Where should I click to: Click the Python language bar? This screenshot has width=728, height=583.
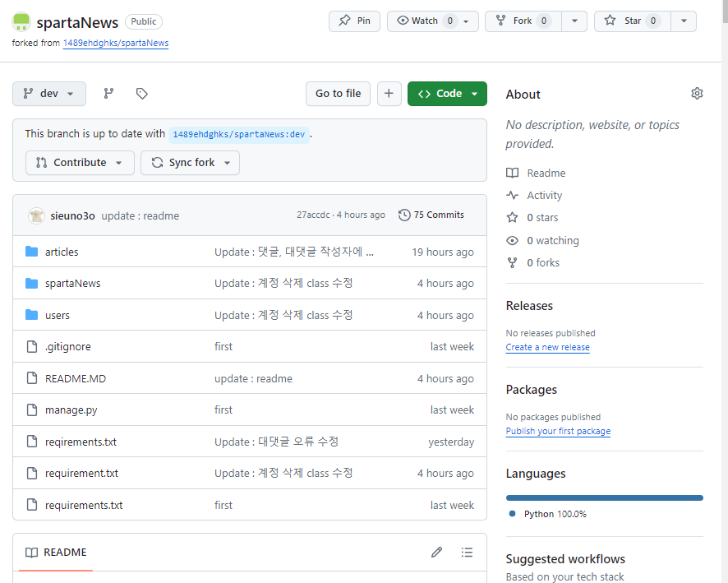pos(605,498)
